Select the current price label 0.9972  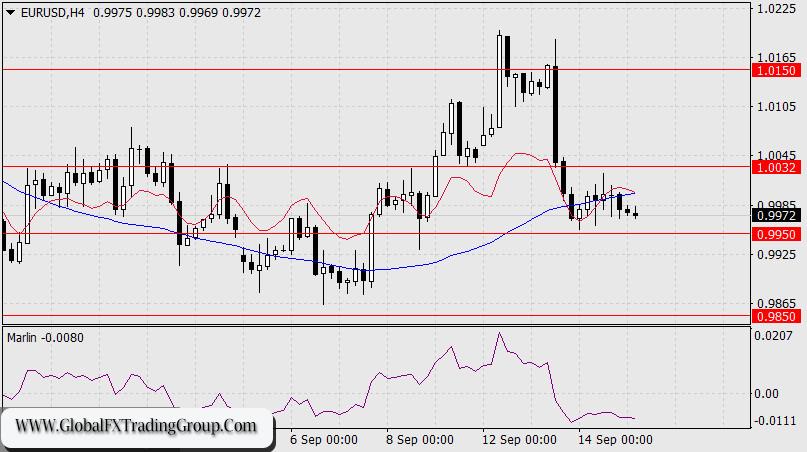tap(776, 215)
